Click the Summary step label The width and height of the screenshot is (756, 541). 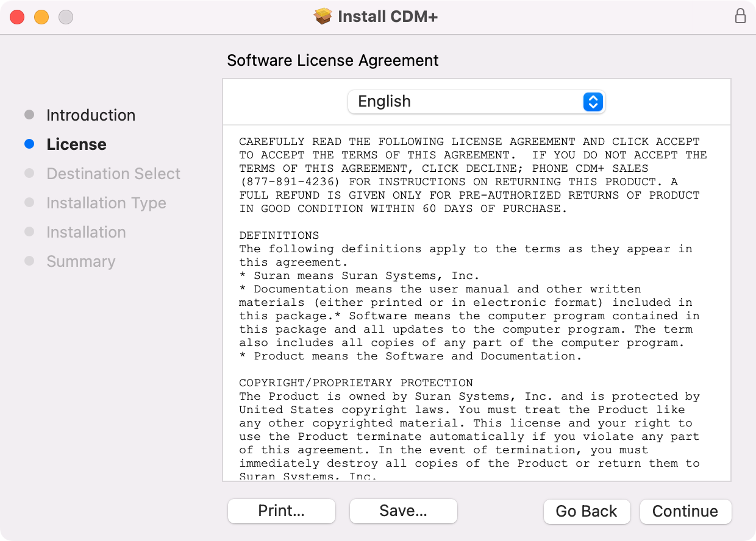click(80, 261)
